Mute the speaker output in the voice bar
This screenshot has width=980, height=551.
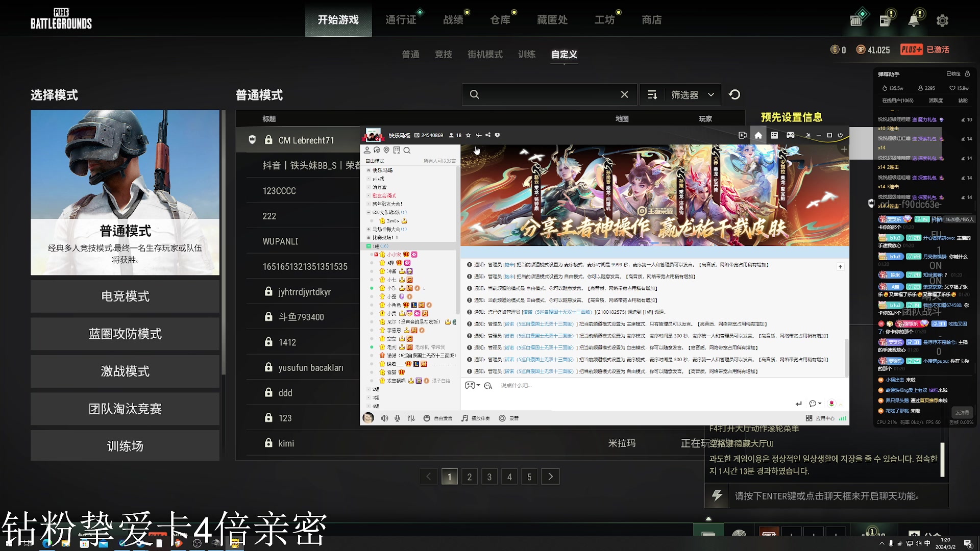[x=384, y=418]
